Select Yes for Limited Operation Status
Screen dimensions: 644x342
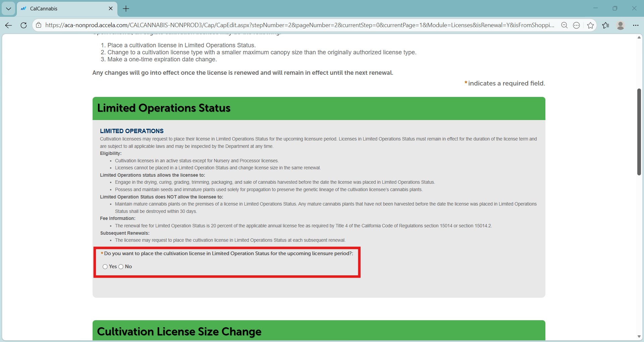[105, 267]
